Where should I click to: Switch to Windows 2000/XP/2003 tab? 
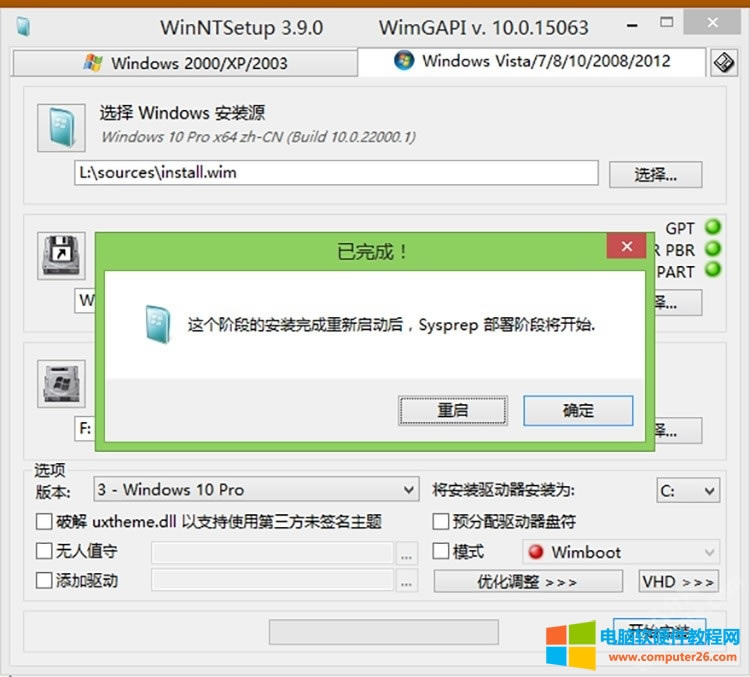click(185, 63)
